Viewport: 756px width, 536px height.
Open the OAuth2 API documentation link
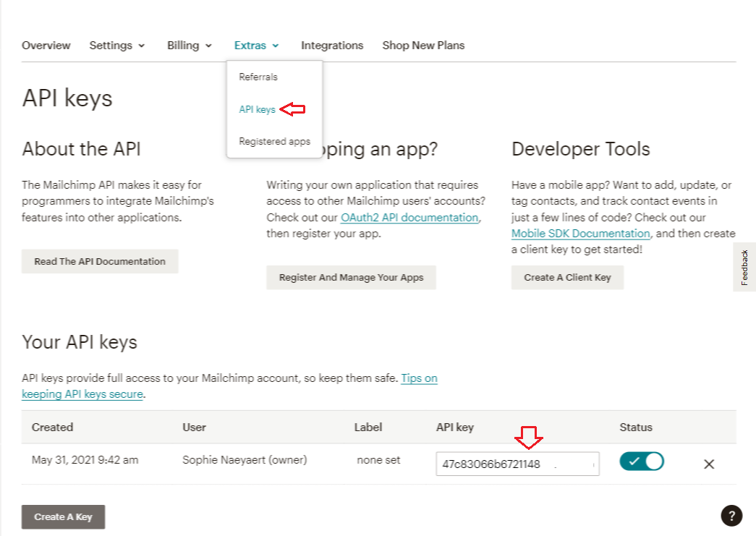click(409, 218)
